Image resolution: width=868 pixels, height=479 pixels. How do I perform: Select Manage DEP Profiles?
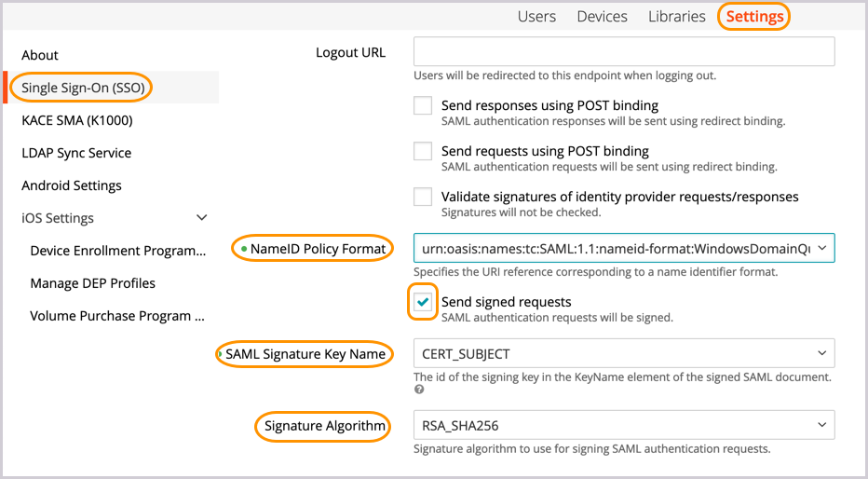coord(92,283)
